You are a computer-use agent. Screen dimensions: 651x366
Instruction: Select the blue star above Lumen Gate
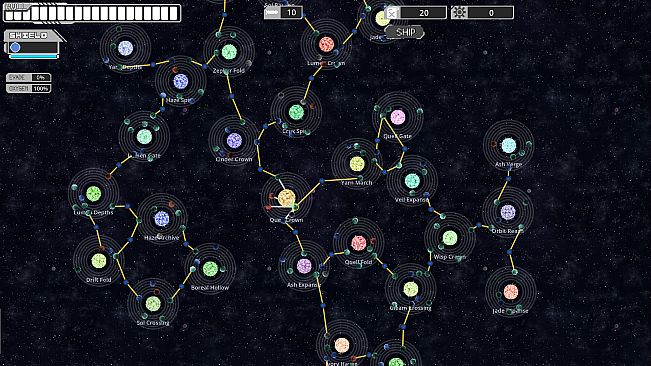(180, 81)
